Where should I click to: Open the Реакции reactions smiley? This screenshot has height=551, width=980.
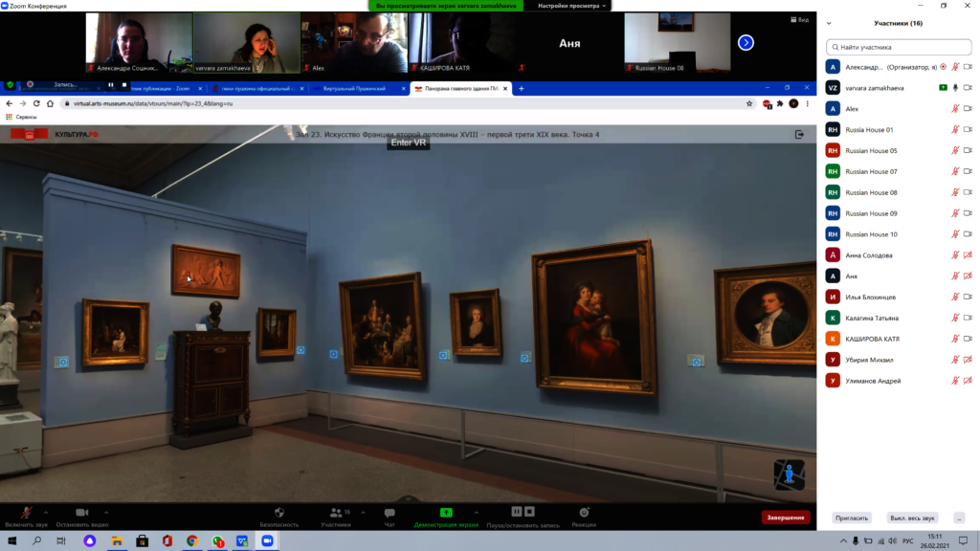(x=584, y=513)
